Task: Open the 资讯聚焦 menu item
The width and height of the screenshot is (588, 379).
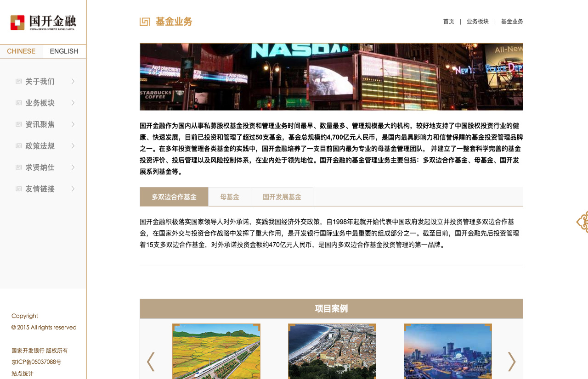Action: [40, 124]
